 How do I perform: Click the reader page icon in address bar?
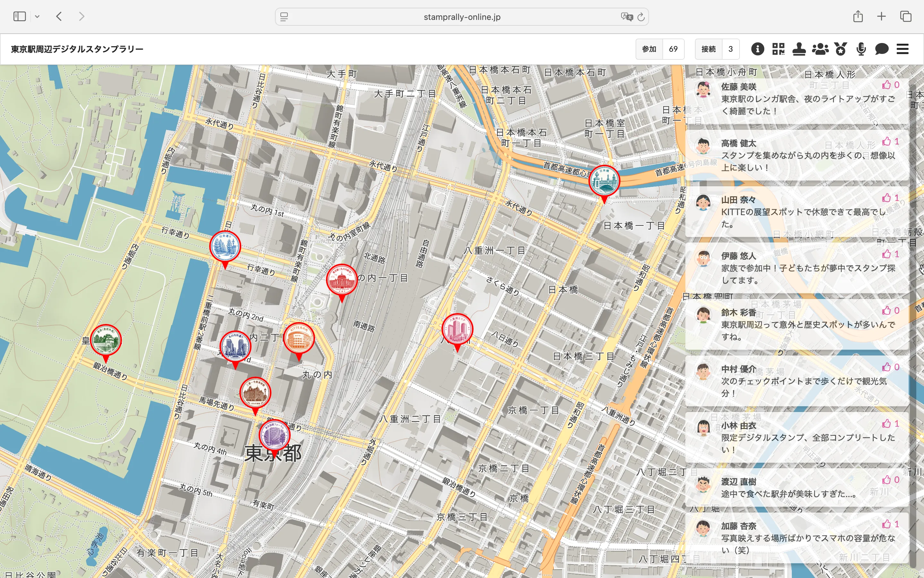pyautogui.click(x=284, y=17)
